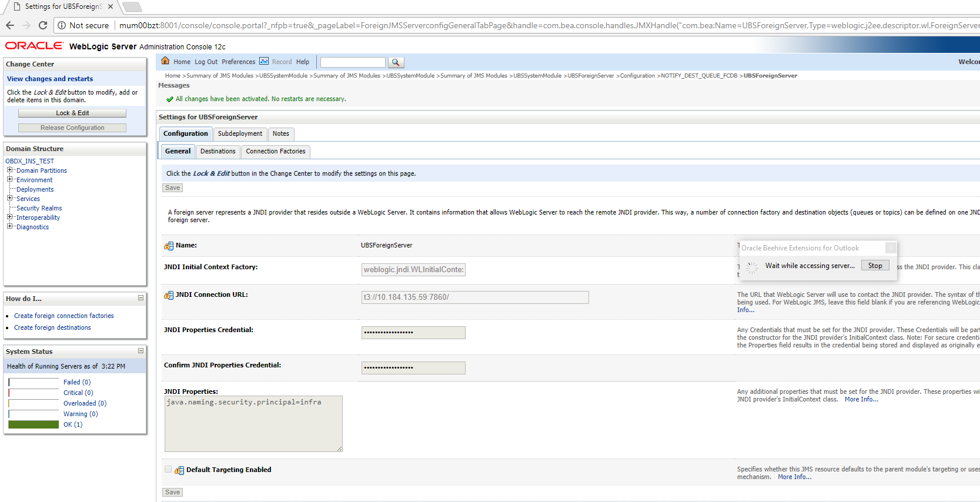Click the icon next to JNDI Connection URL

click(169, 295)
